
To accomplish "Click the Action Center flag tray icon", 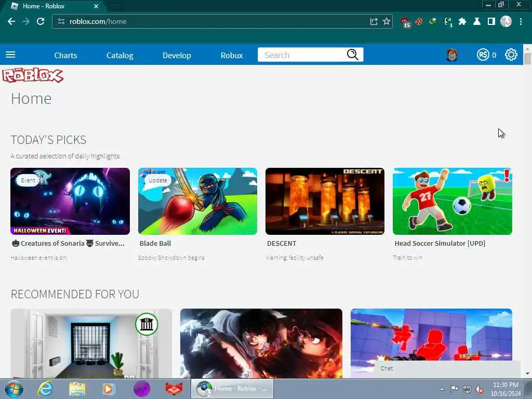I will 454,389.
